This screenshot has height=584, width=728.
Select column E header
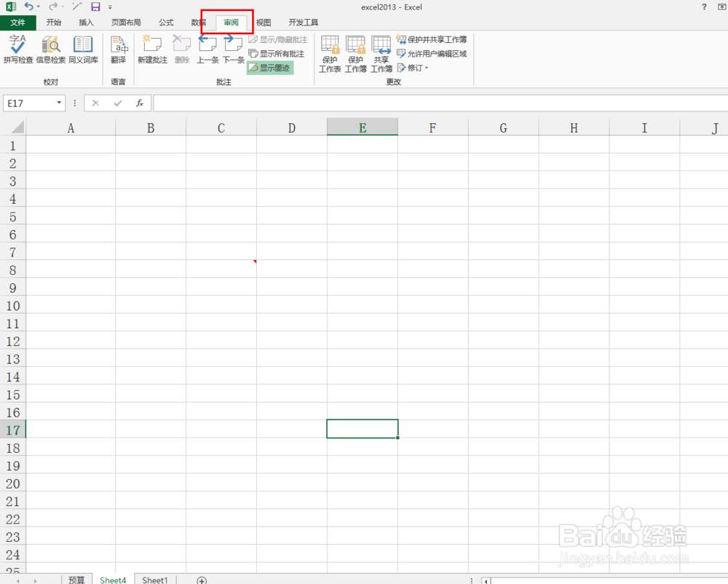pos(363,127)
